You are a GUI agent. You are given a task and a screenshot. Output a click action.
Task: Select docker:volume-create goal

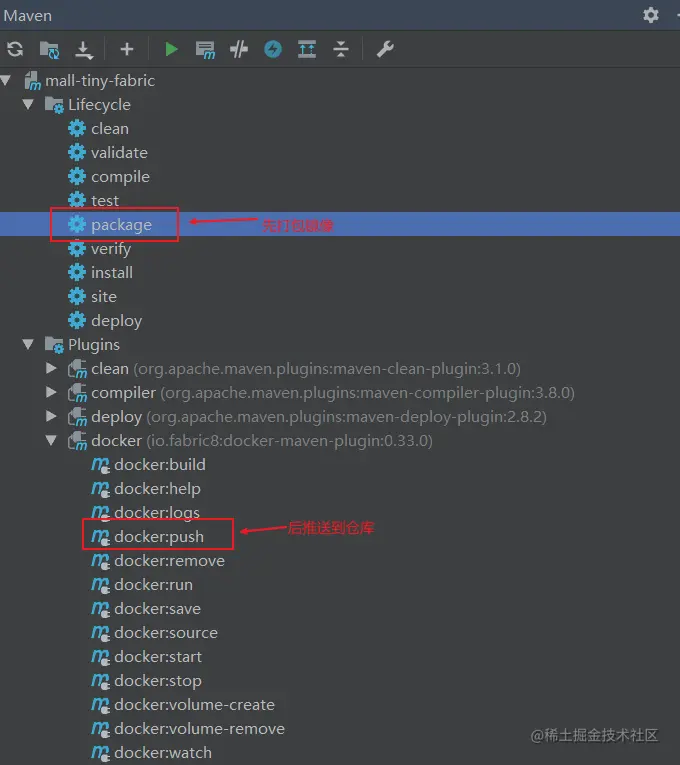(194, 705)
